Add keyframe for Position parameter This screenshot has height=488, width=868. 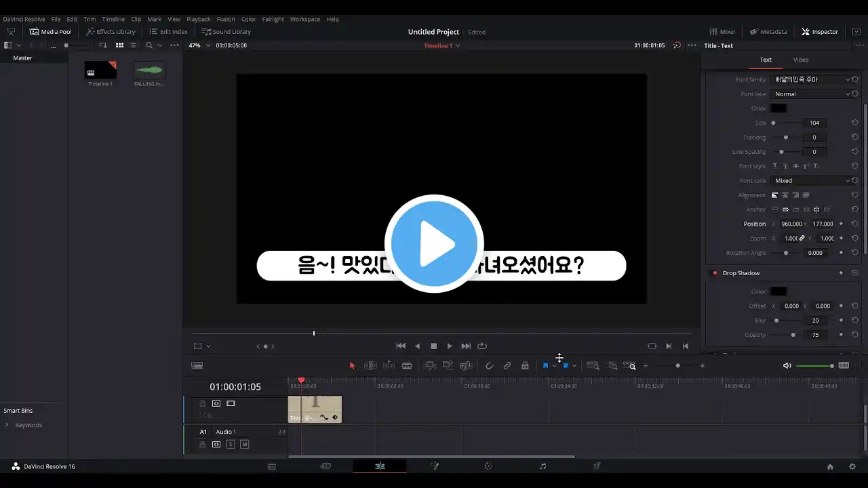pyautogui.click(x=842, y=224)
